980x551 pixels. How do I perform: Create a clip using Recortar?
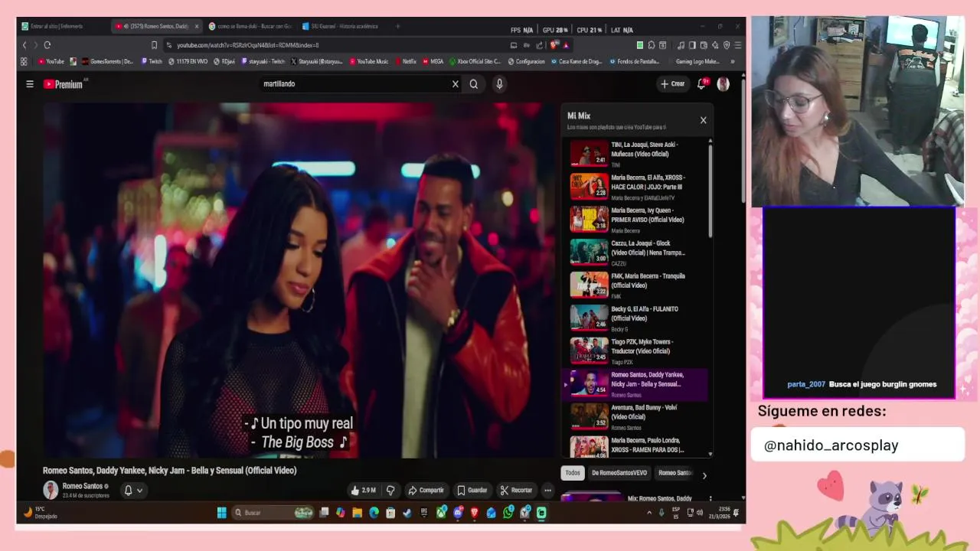[516, 491]
